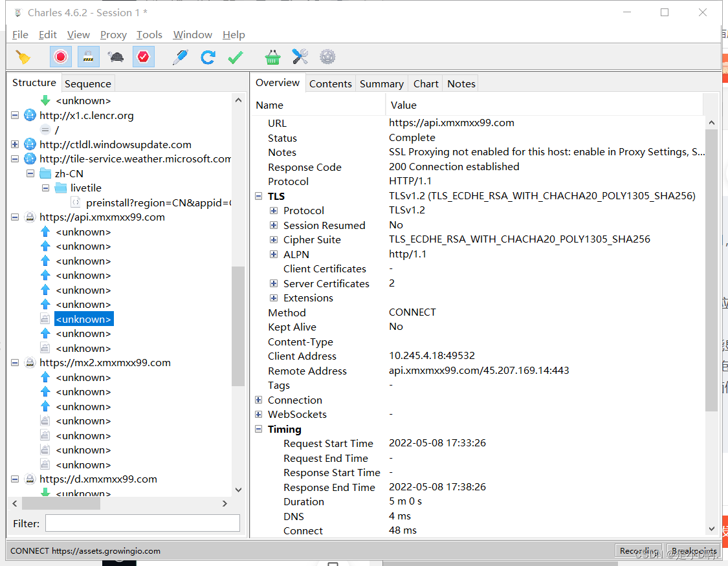Open the Help menu
This screenshot has height=566, width=728.
234,35
